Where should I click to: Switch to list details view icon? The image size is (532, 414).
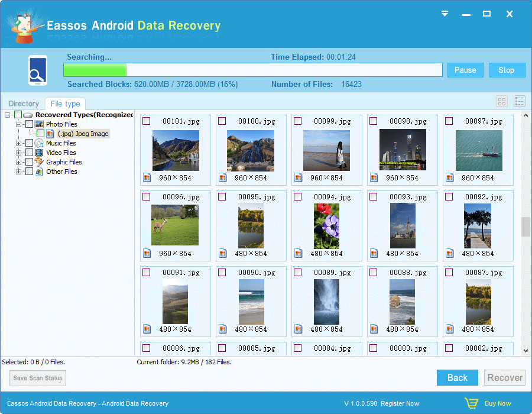click(520, 102)
